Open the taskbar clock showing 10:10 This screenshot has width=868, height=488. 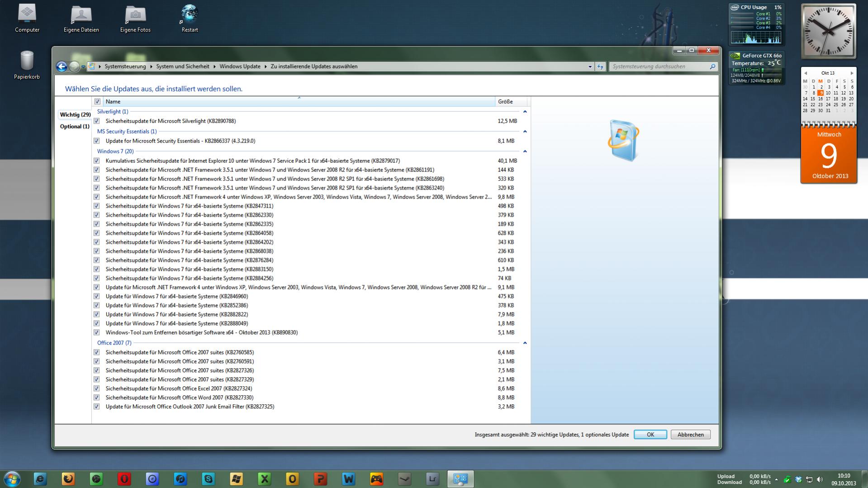844,479
